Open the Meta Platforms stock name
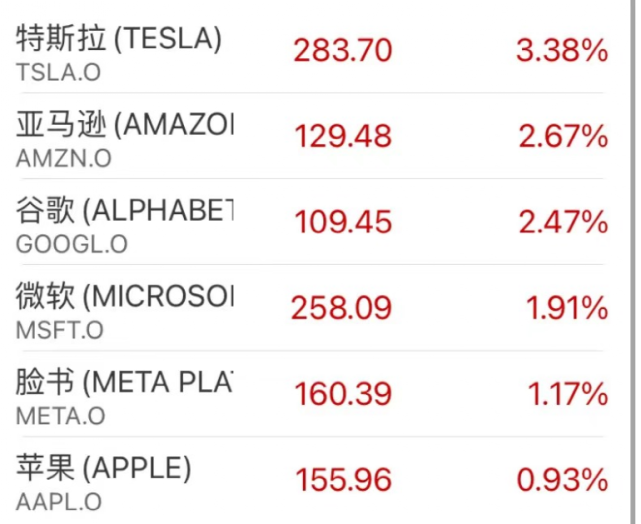The image size is (641, 524). 125,382
